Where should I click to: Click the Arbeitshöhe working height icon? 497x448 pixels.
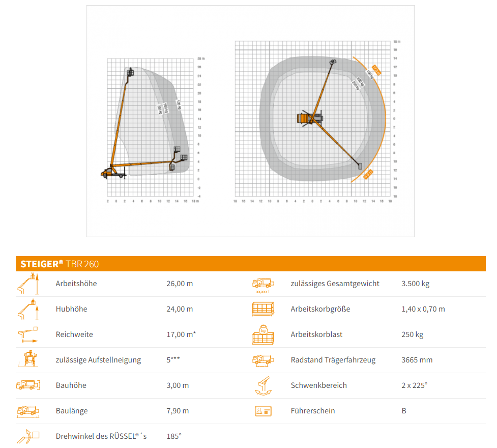[28, 284]
